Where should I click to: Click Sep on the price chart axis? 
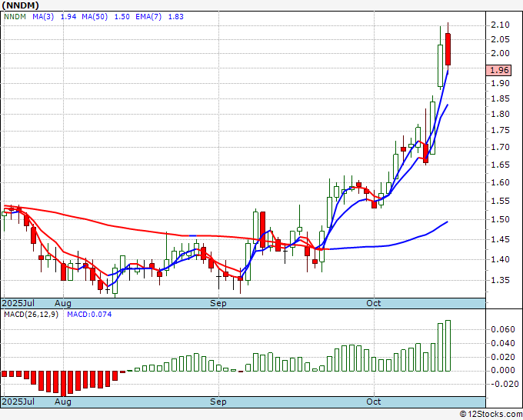(218, 303)
